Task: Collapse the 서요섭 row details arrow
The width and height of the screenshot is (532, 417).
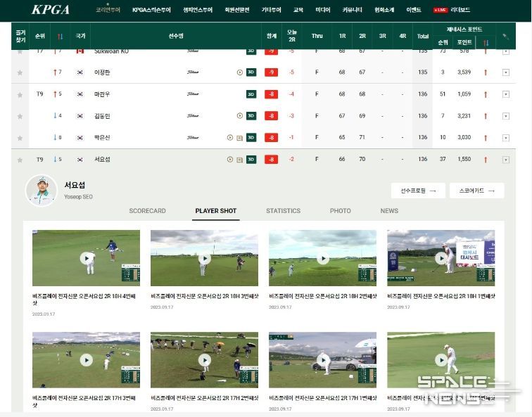Action: coord(505,160)
